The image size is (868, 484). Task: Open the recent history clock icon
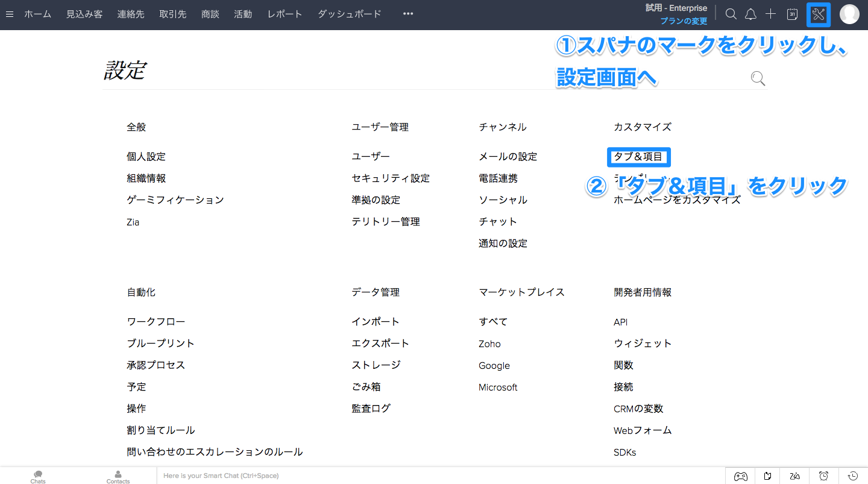point(852,476)
